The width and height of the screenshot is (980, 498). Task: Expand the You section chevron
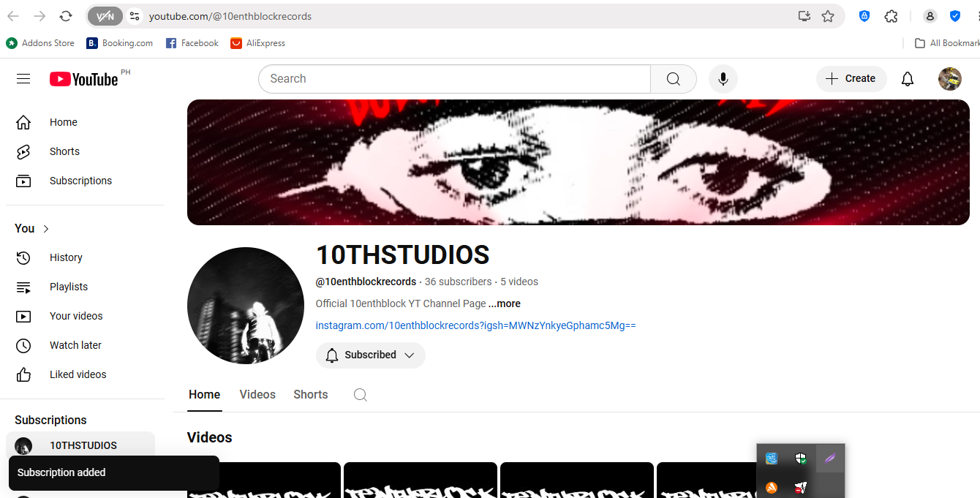[x=46, y=228]
